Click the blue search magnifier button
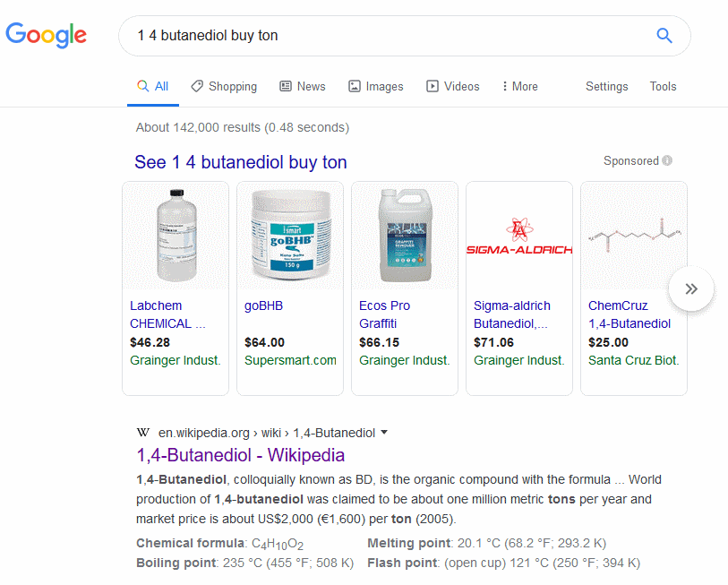Screen dimensions: 728x585 (664, 35)
